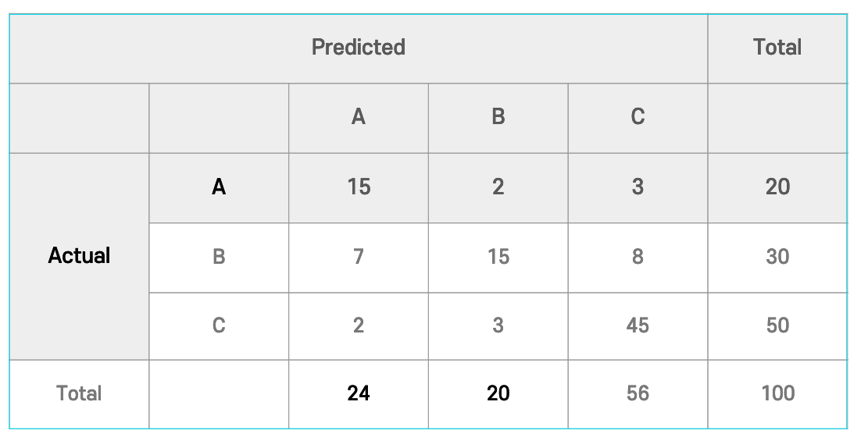The image size is (868, 448).
Task: Select the bold column total 24
Action: pyautogui.click(x=358, y=394)
